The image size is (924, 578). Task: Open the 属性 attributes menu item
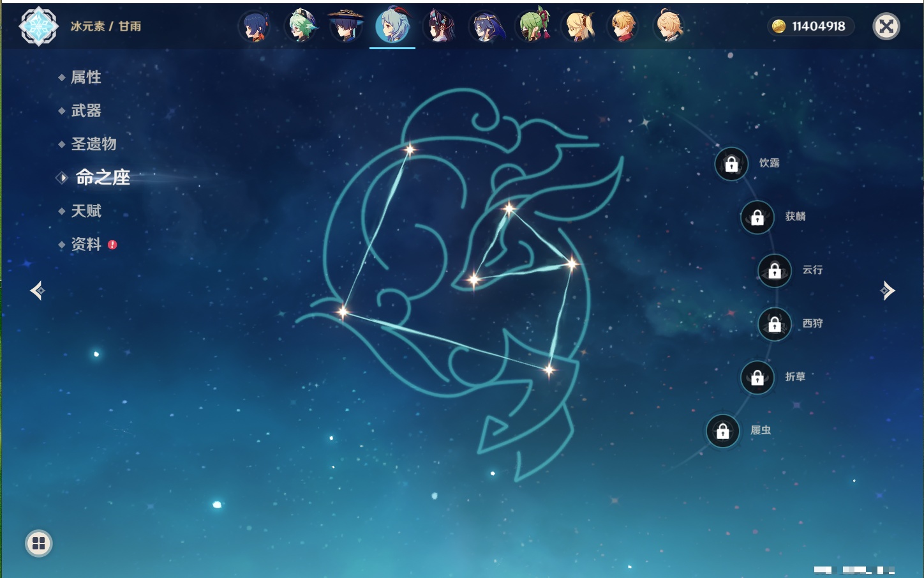[x=86, y=77]
